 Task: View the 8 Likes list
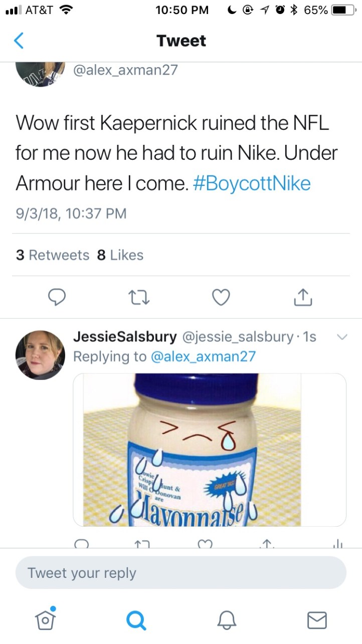[120, 255]
